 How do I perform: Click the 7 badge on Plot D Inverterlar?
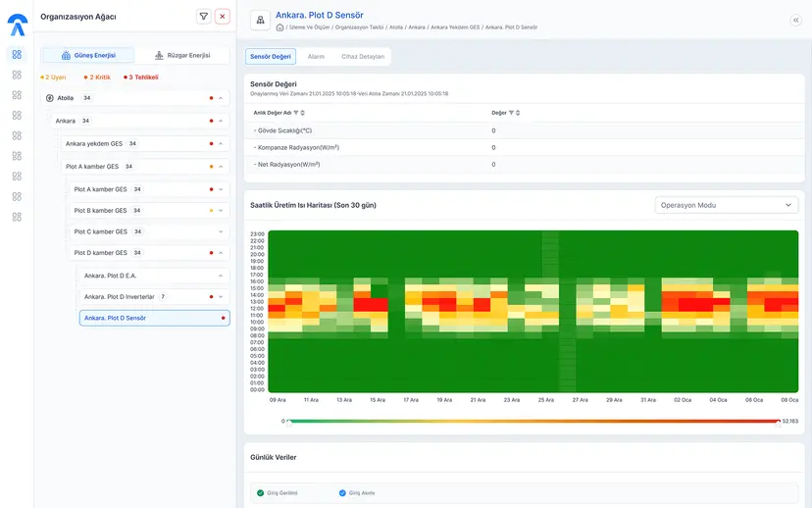pos(163,297)
